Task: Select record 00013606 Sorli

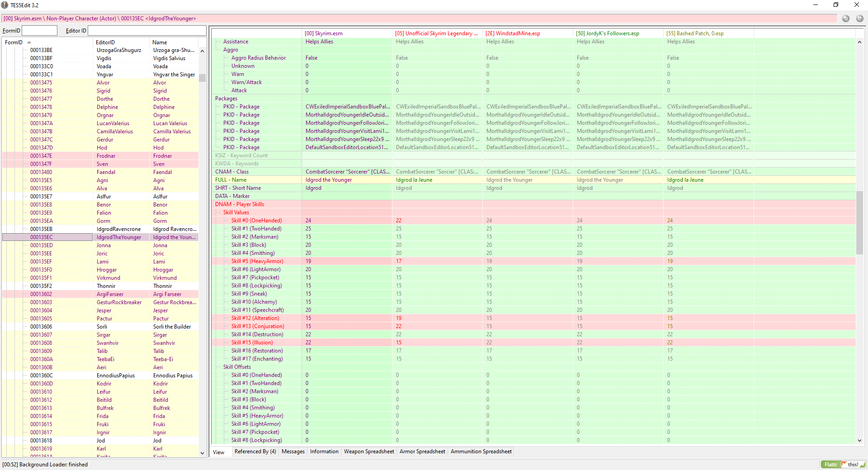Action: [x=100, y=327]
